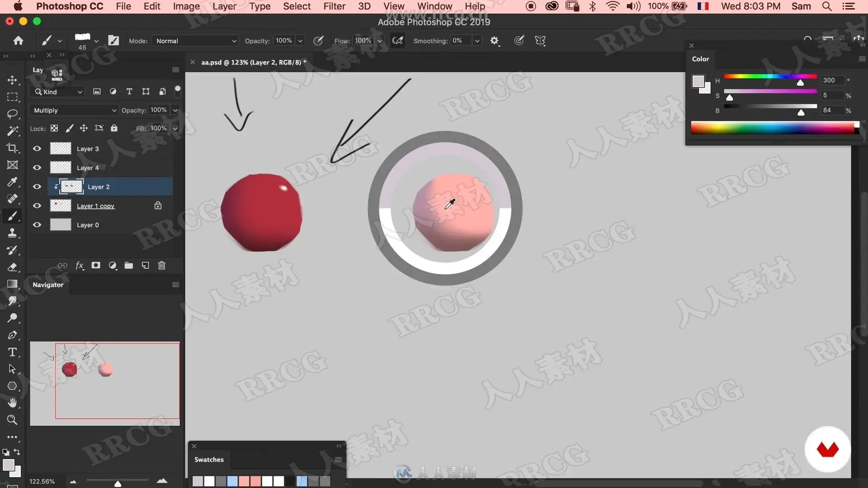
Task: Select the Frame tool
Action: coord(12,165)
